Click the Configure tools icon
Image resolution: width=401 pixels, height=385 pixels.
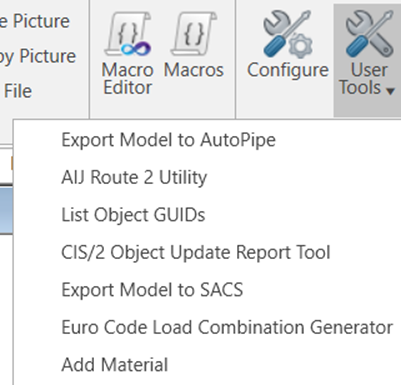click(288, 45)
